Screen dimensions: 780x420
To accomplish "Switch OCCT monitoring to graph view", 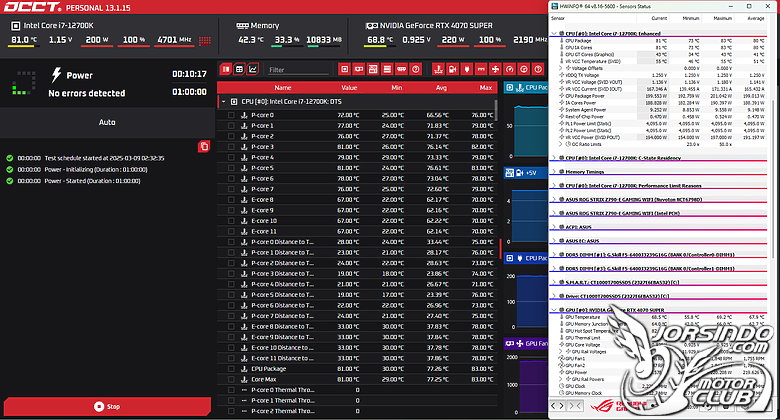I will point(253,69).
